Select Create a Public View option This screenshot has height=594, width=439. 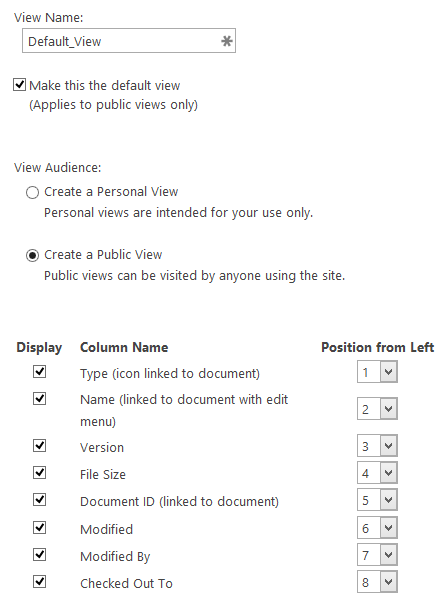point(32,255)
